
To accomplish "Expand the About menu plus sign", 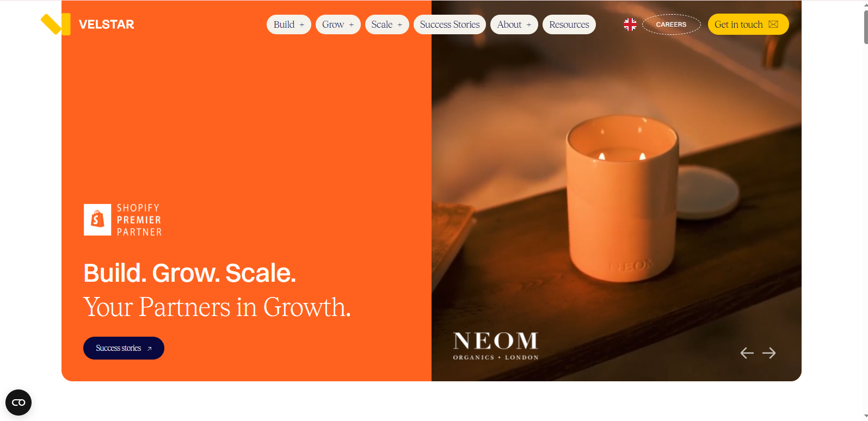I will (x=529, y=25).
